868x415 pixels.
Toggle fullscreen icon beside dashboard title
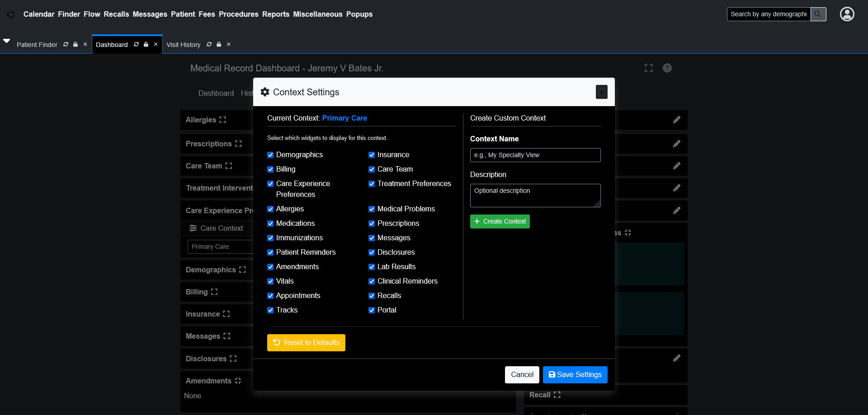pyautogui.click(x=648, y=68)
